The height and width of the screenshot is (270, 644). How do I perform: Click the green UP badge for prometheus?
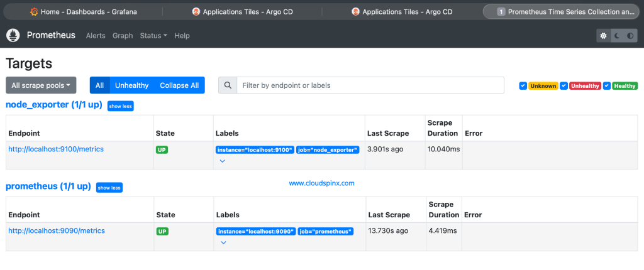point(162,231)
